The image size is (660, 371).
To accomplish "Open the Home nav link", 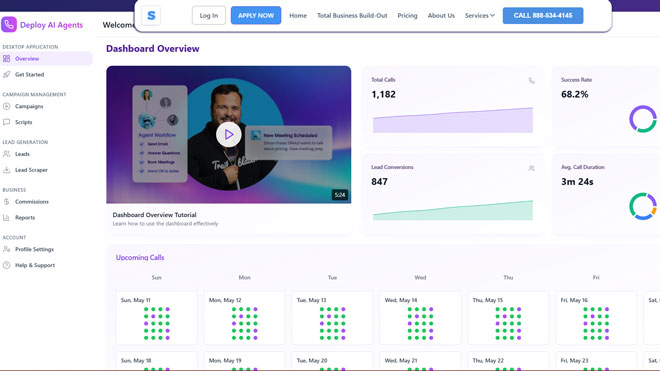I will pos(298,16).
